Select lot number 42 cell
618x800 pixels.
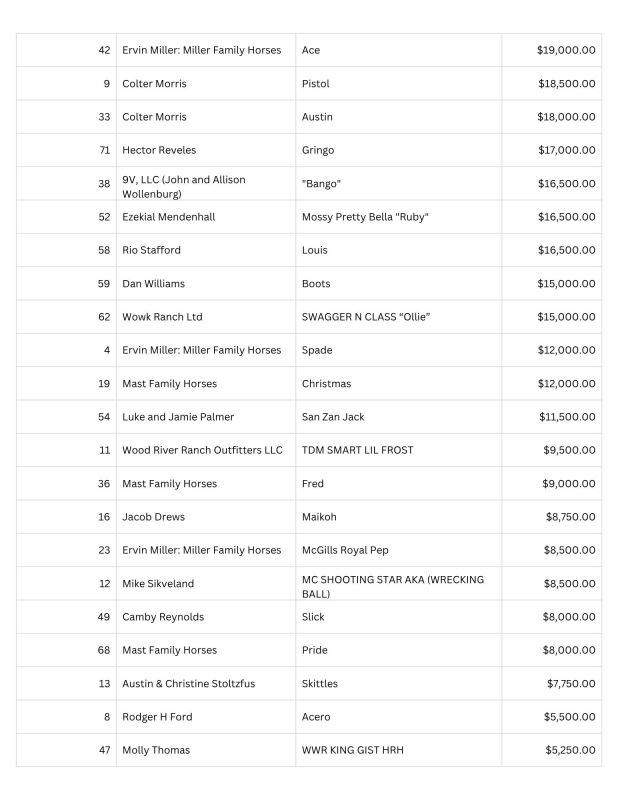(x=66, y=50)
